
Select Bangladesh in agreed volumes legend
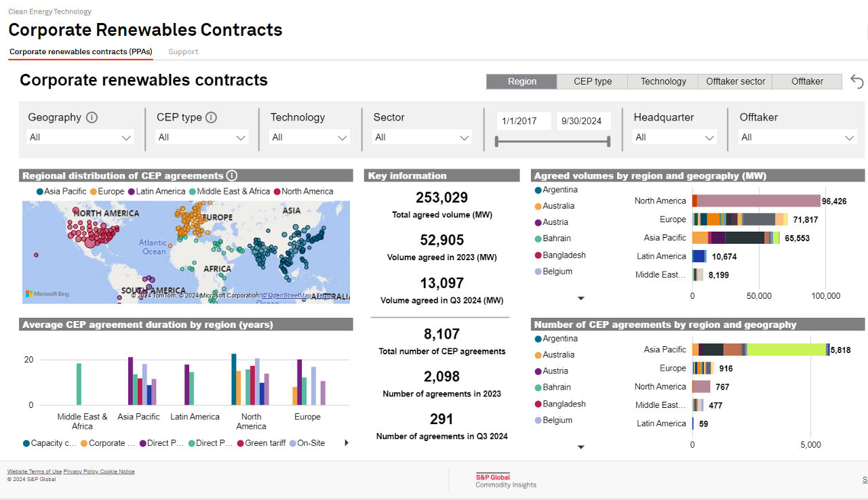coord(560,255)
